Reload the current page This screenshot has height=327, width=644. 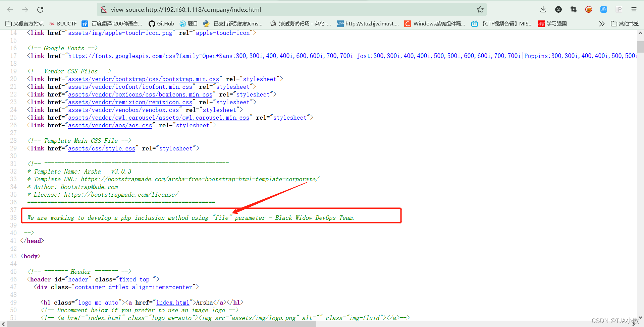pyautogui.click(x=40, y=10)
